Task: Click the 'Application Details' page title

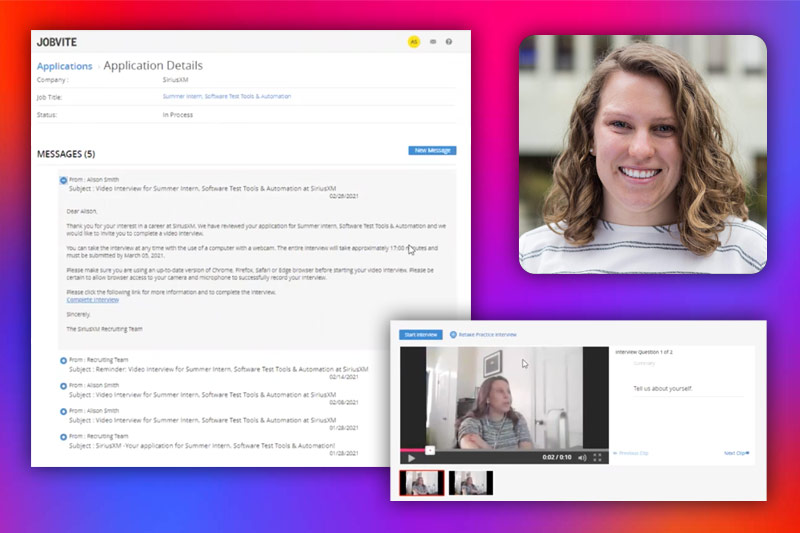Action: pos(153,66)
